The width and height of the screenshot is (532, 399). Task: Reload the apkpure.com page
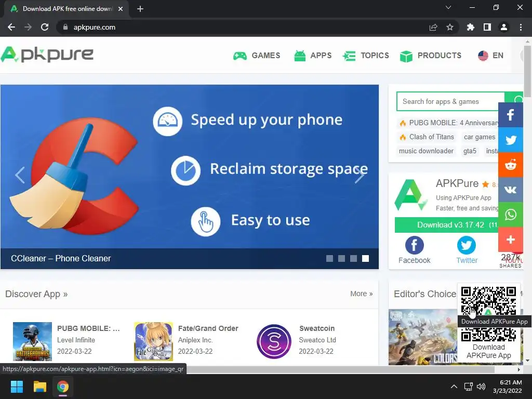(x=45, y=27)
